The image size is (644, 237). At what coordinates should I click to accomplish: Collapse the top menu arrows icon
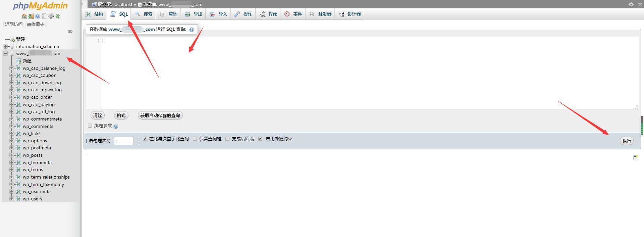pos(640,4)
